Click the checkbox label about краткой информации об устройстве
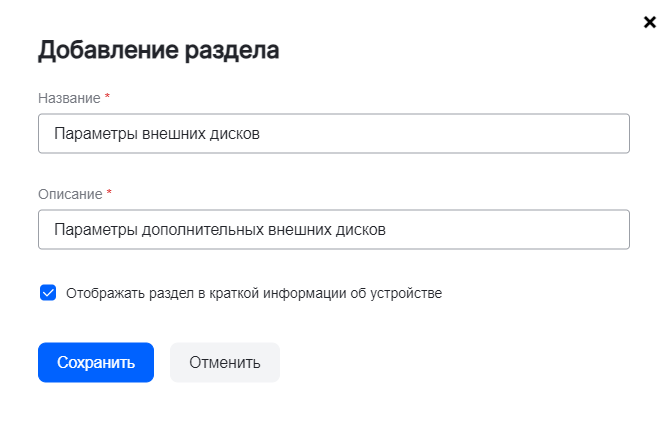 (x=253, y=294)
